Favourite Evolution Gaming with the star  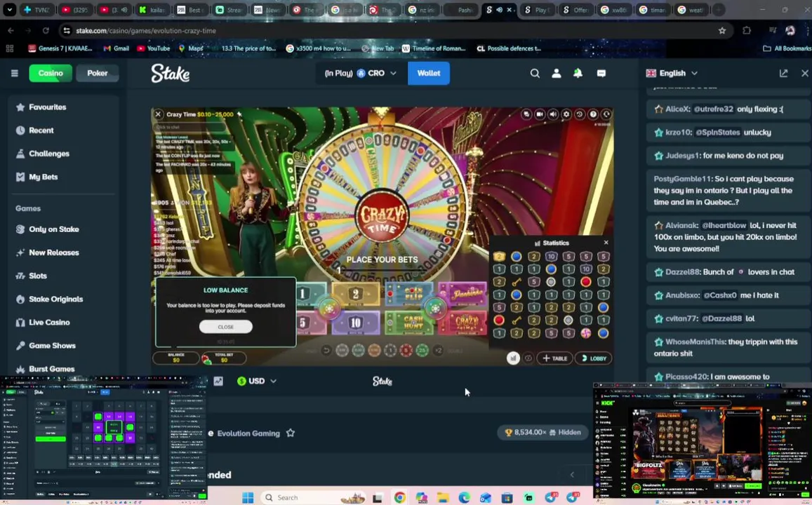[291, 433]
